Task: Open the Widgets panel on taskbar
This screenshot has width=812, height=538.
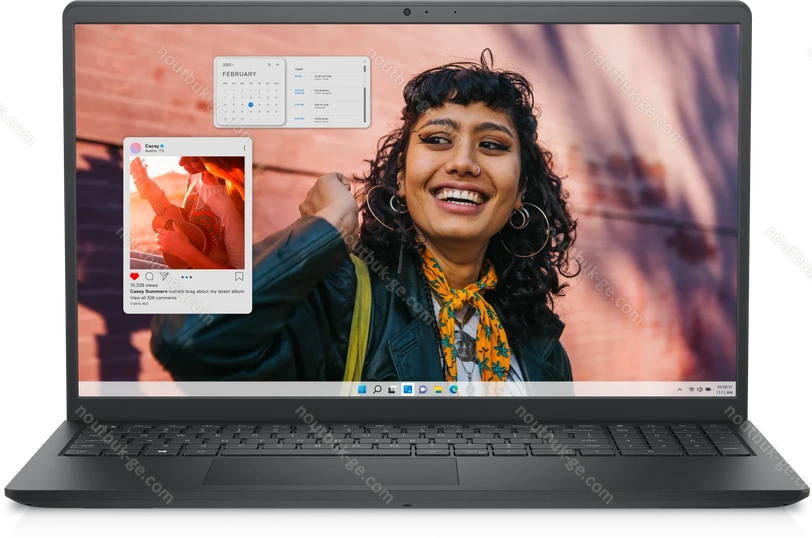Action: tap(407, 389)
